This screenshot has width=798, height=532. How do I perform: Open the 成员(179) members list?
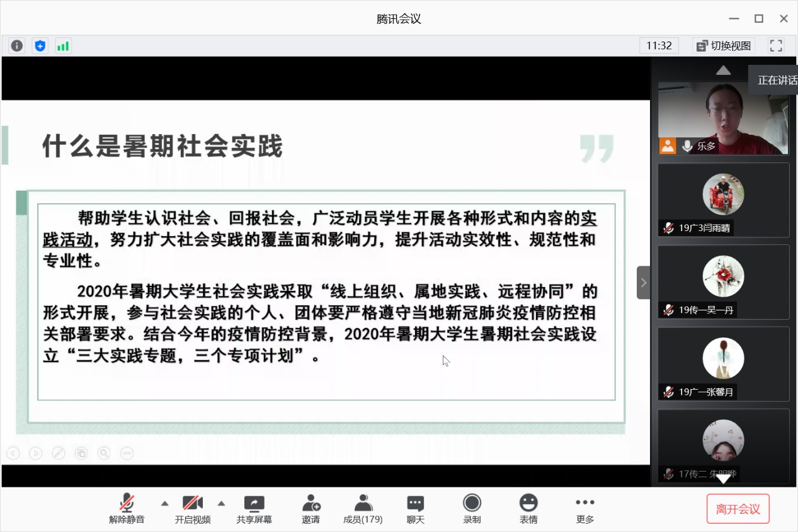click(363, 509)
